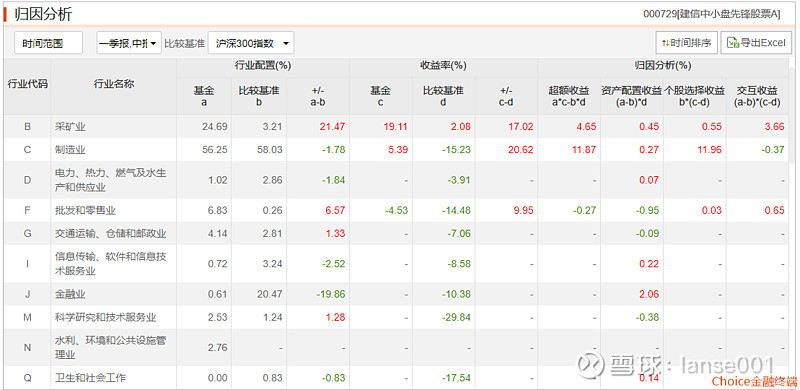Click the arrow on the 沪深300指数 combo box
This screenshot has height=390, width=800.
point(286,44)
